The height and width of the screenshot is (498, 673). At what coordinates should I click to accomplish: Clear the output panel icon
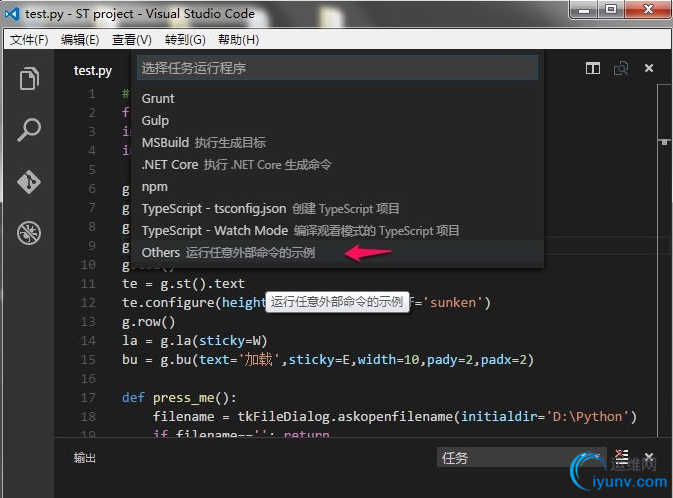621,456
